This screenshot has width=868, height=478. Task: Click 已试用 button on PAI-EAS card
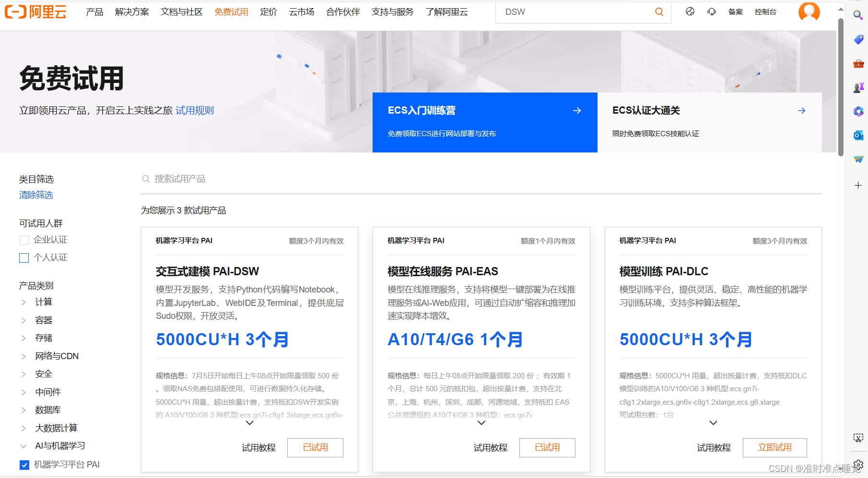pyautogui.click(x=547, y=448)
